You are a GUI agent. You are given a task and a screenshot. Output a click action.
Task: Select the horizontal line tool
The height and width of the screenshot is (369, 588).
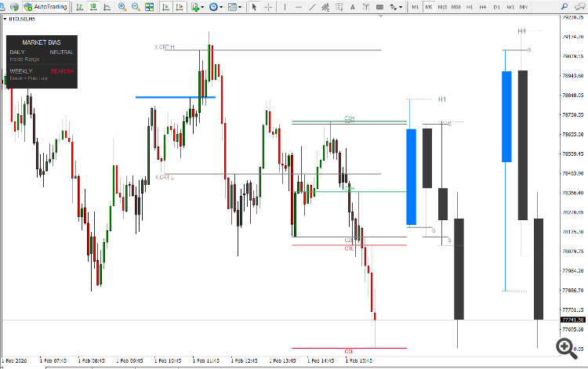point(299,7)
